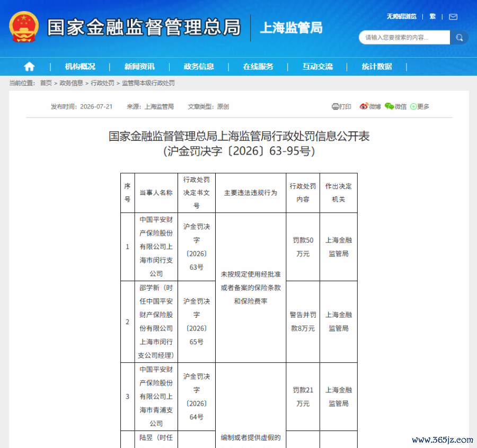
Task: Share via Weibo icon
Action: pyautogui.click(x=370, y=106)
